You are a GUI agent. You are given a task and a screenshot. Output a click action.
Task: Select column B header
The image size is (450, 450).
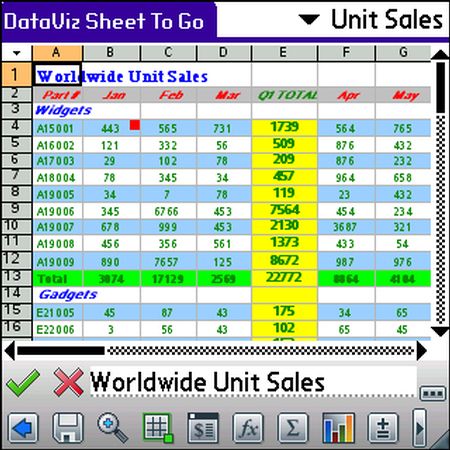pyautogui.click(x=111, y=53)
